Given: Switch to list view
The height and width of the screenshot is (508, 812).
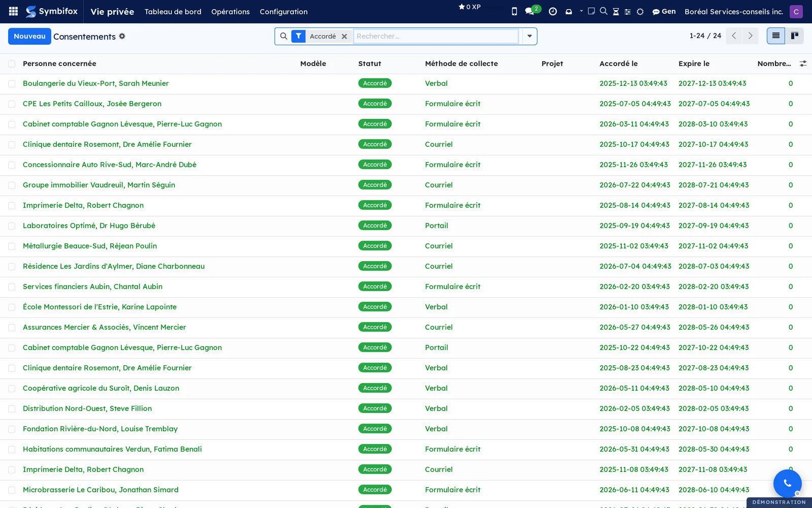Looking at the screenshot, I should (x=776, y=36).
